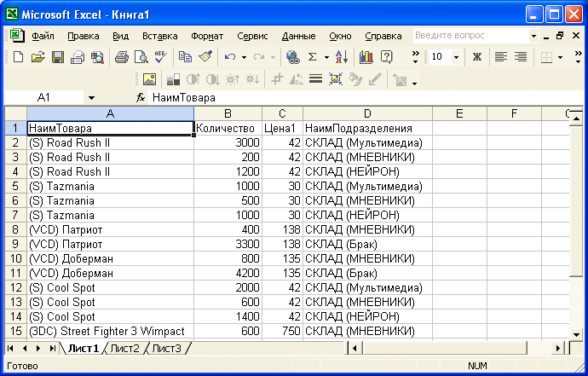Open Standard toolbar options chevron
The height and width of the screenshot is (376, 588).
tap(416, 57)
